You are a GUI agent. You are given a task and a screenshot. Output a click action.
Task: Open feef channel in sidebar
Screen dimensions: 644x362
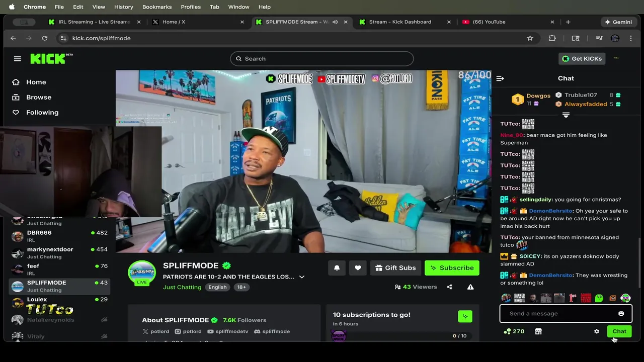coord(60,269)
